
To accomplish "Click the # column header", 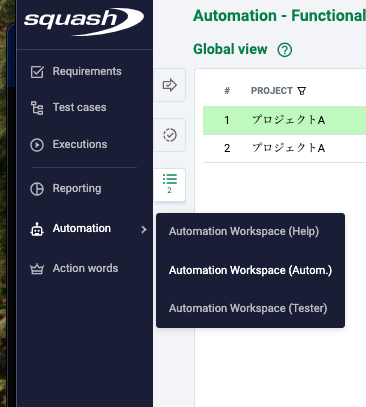I will tap(227, 91).
